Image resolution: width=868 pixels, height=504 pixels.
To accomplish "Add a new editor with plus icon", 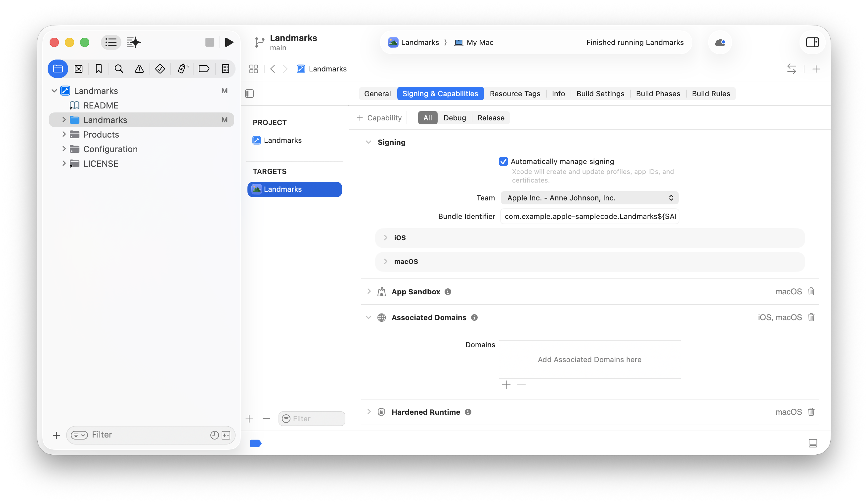I will pos(816,69).
